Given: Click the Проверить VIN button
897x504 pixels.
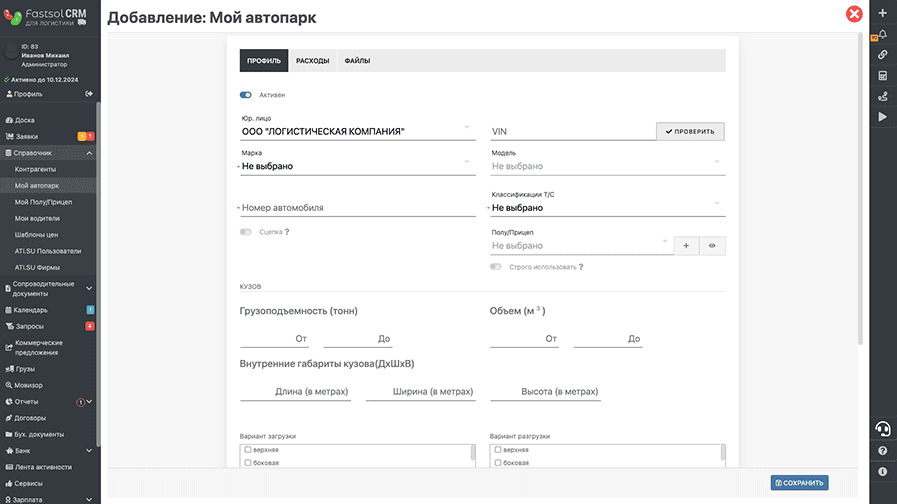Looking at the screenshot, I should [x=690, y=132].
